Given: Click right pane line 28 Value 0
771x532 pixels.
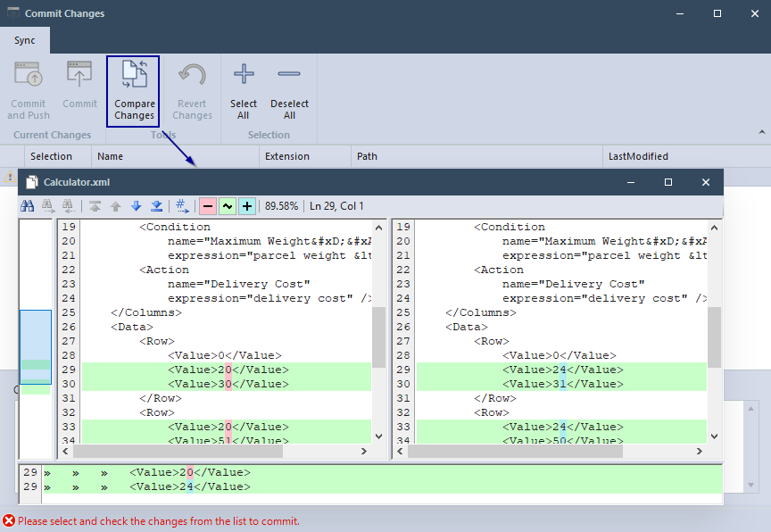Looking at the screenshot, I should [560, 355].
